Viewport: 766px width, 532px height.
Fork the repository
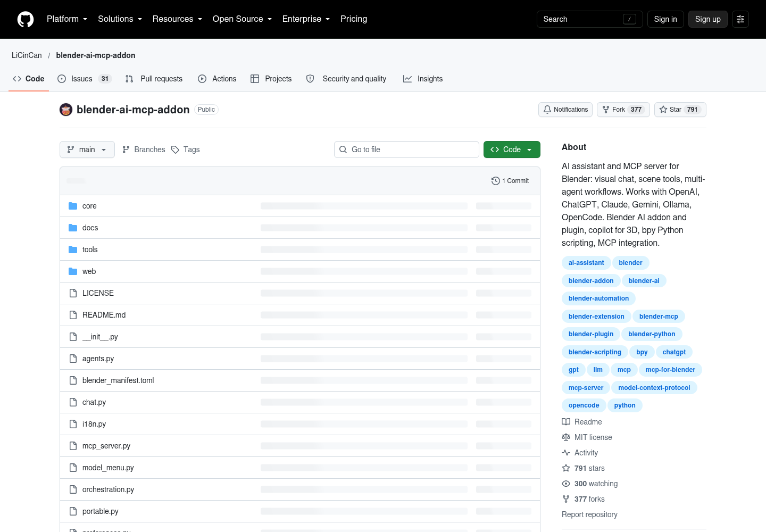point(623,110)
